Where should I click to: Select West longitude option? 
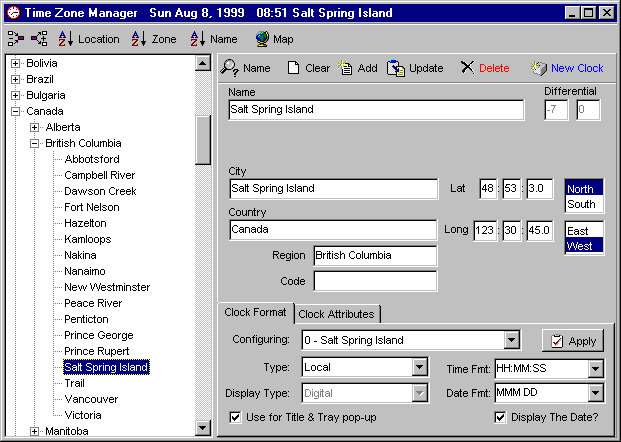pos(584,246)
